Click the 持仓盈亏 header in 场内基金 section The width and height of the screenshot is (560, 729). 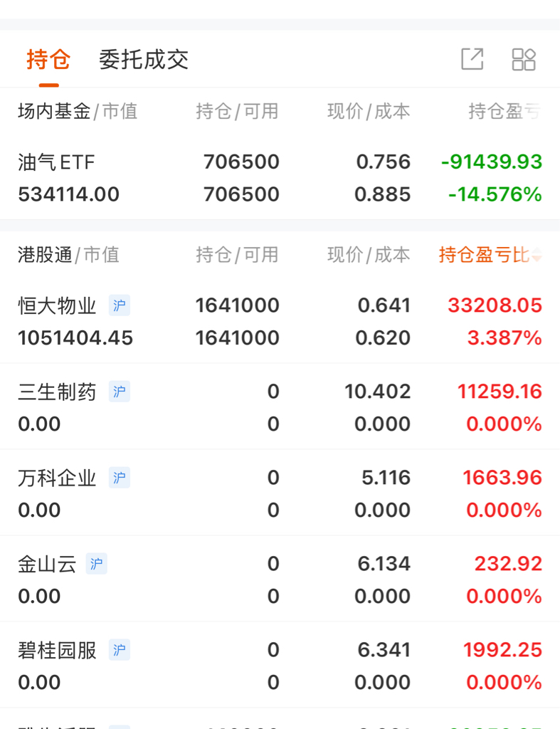pos(504,112)
